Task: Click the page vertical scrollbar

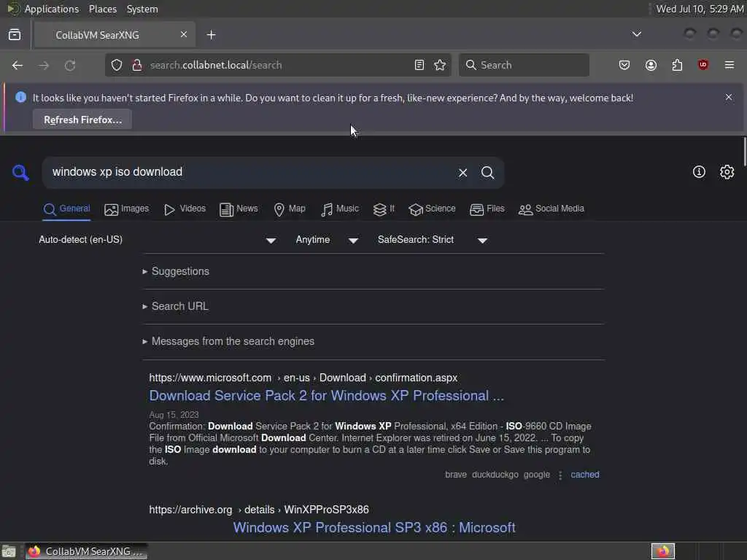Action: pyautogui.click(x=744, y=152)
